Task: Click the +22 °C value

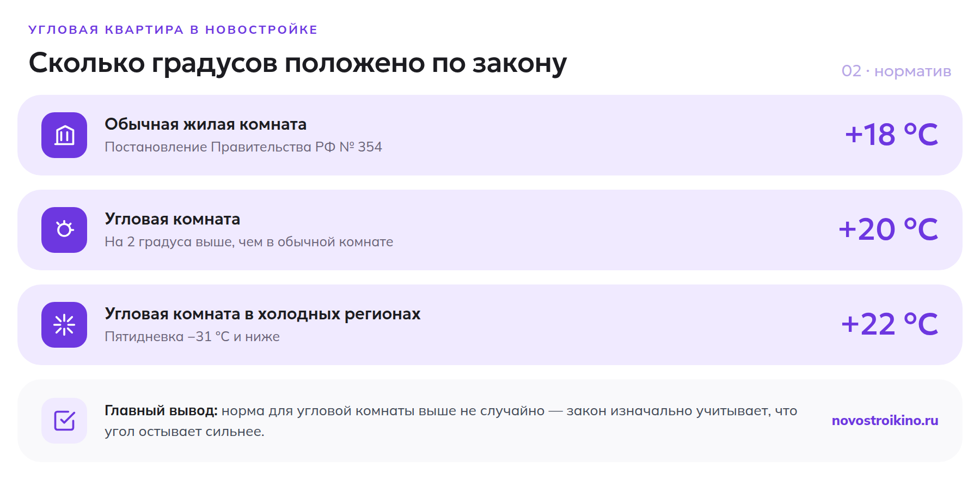Action: pyautogui.click(x=890, y=324)
